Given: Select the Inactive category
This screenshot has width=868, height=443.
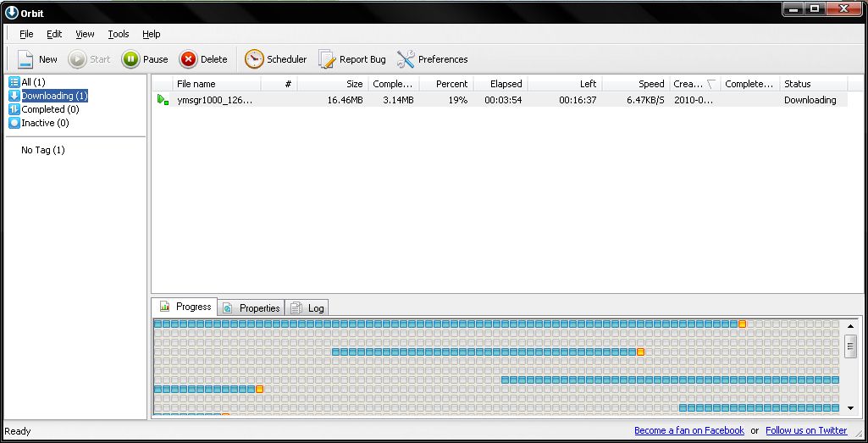Looking at the screenshot, I should pyautogui.click(x=45, y=123).
